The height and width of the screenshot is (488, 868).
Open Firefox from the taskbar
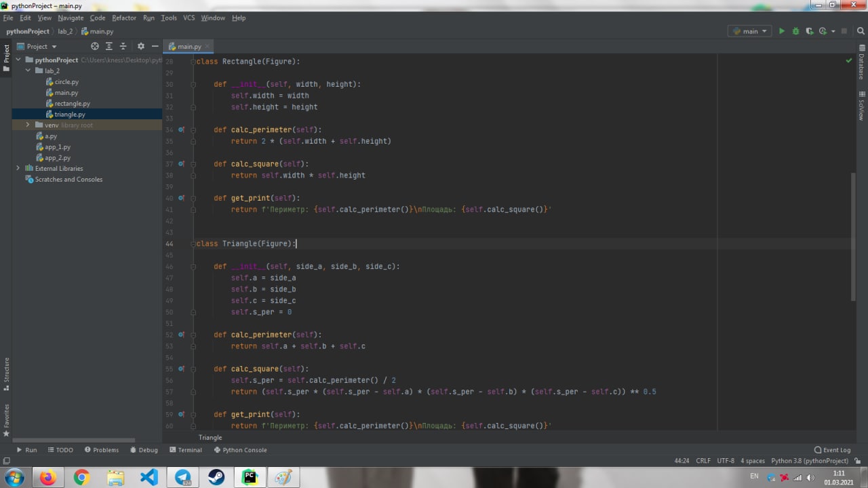pos(48,477)
